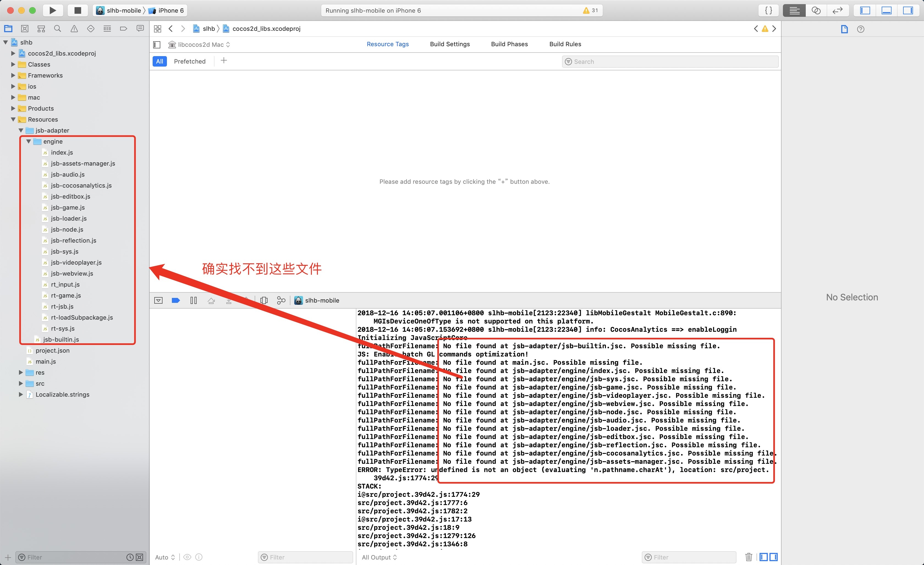Screen dimensions: 924x565
Task: Switch to the Build Phases tab
Action: pyautogui.click(x=509, y=44)
